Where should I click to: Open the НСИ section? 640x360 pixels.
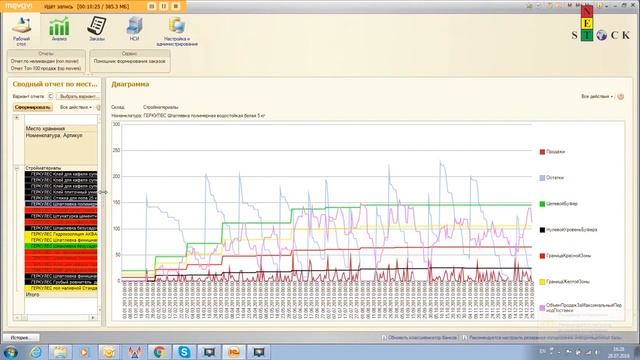[134, 29]
